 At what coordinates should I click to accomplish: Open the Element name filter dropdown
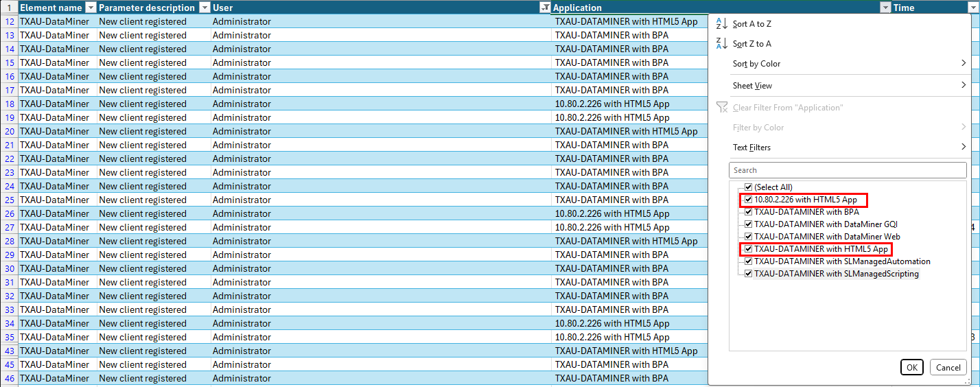click(x=91, y=8)
